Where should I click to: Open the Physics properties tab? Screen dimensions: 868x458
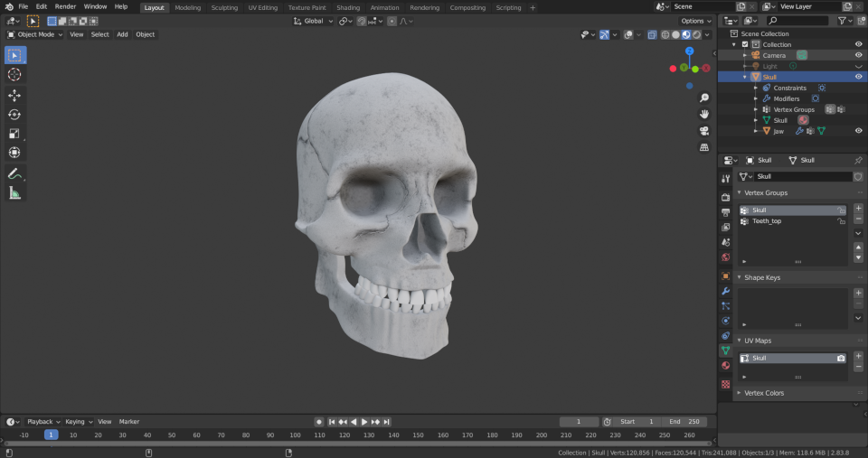(x=726, y=321)
